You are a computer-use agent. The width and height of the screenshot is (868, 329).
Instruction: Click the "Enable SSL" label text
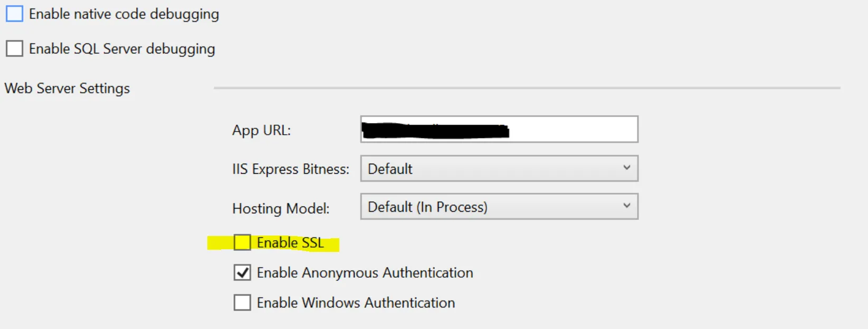coord(290,242)
